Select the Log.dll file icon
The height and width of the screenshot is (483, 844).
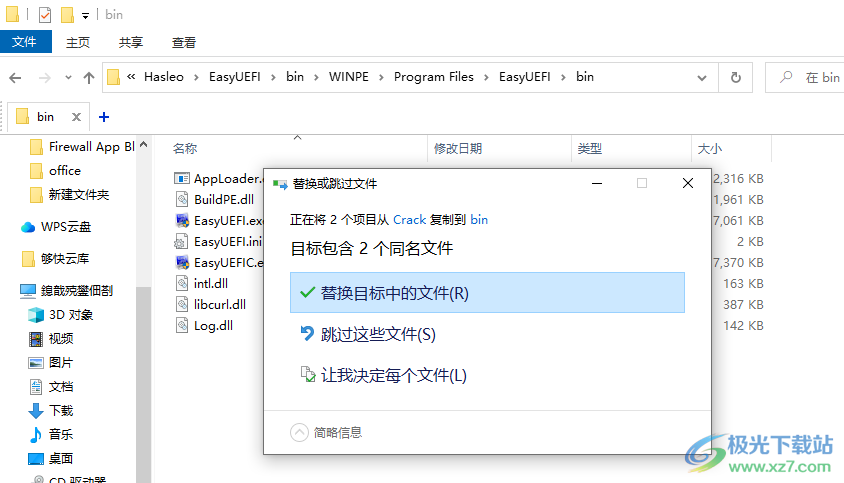[182, 325]
